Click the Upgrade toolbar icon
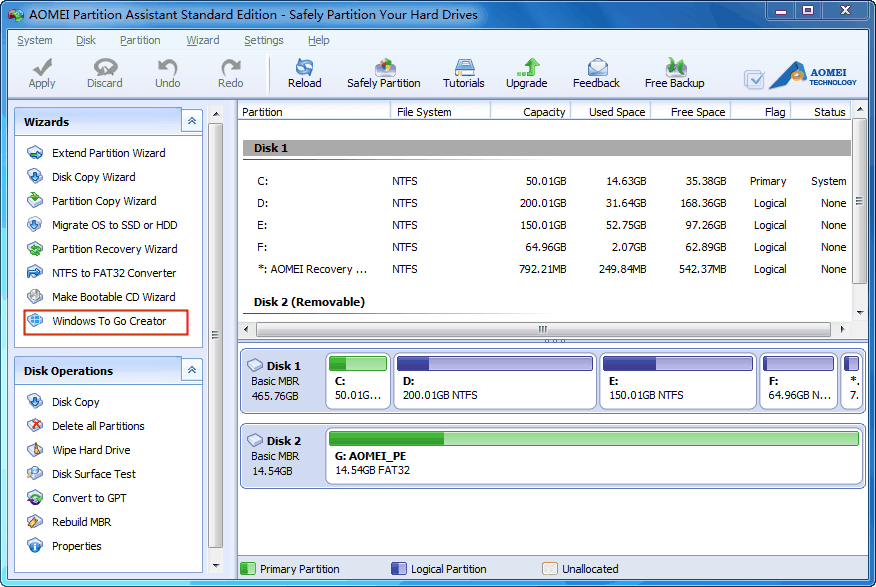The image size is (876, 587). pyautogui.click(x=527, y=67)
